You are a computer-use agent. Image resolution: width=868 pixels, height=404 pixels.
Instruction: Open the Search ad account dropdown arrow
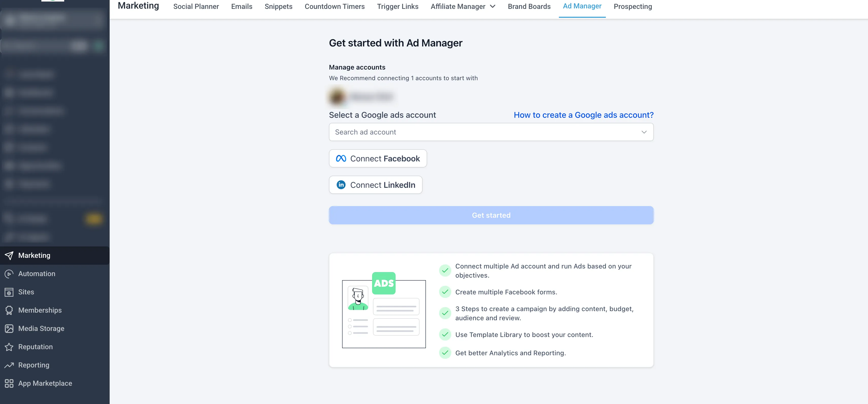(644, 132)
